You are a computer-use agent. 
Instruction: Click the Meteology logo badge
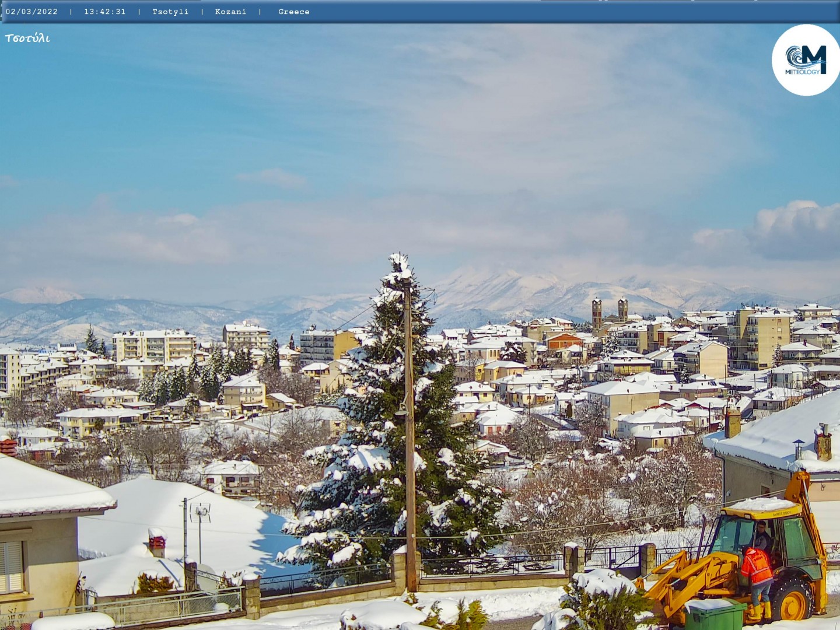[806, 60]
